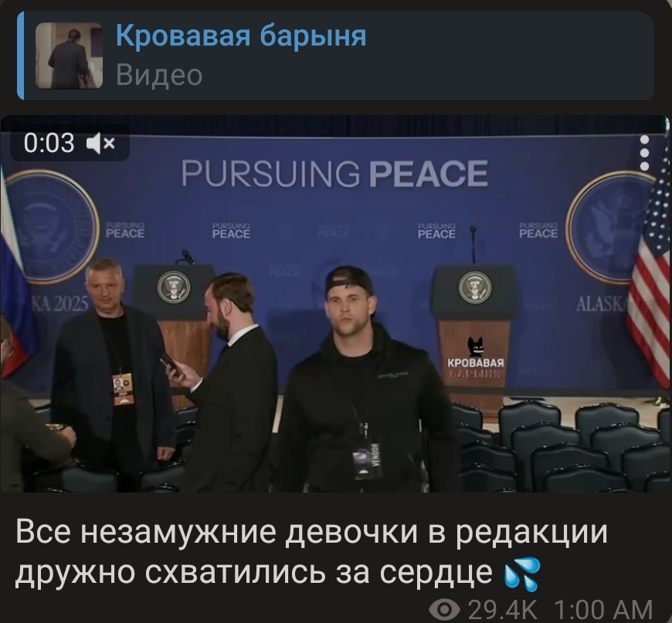Unmute the video with the speaker icon

(x=101, y=143)
